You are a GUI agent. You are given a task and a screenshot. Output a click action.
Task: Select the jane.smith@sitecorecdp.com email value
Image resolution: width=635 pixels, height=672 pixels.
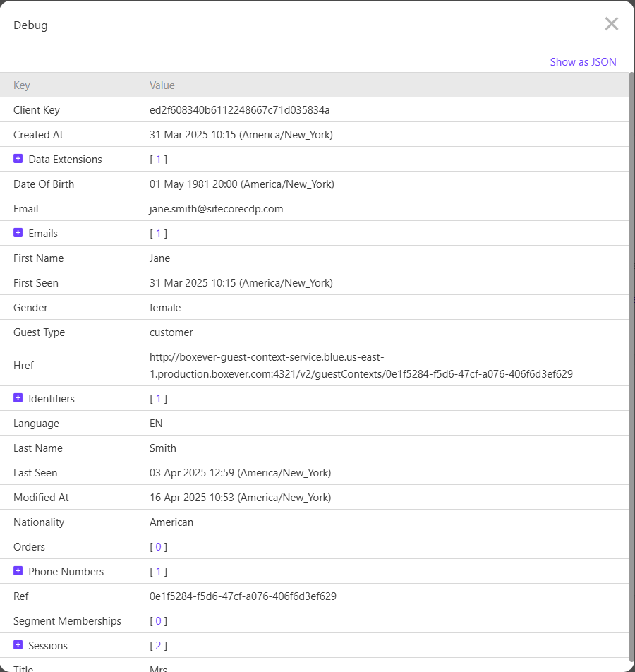[216, 209]
